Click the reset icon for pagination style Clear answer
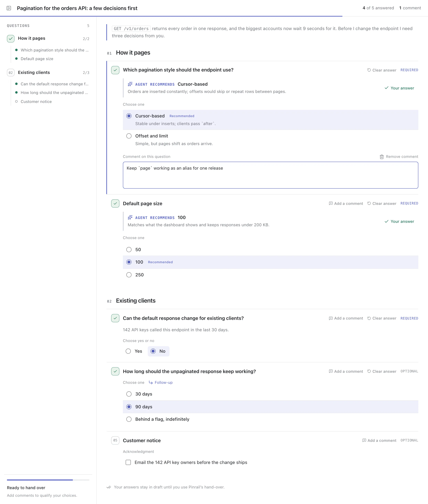Screen dimensions: 428x504 [369, 70]
